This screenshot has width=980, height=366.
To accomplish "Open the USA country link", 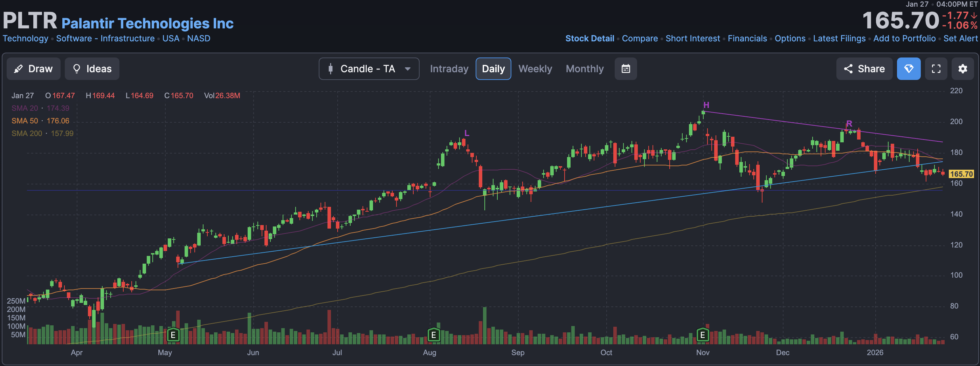I will tap(171, 39).
